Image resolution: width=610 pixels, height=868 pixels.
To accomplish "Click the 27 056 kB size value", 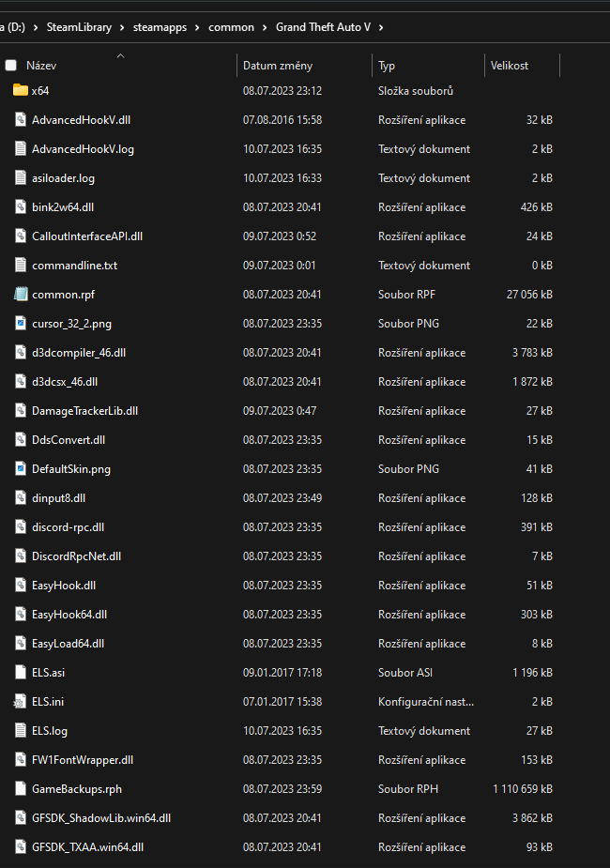I will pos(529,295).
